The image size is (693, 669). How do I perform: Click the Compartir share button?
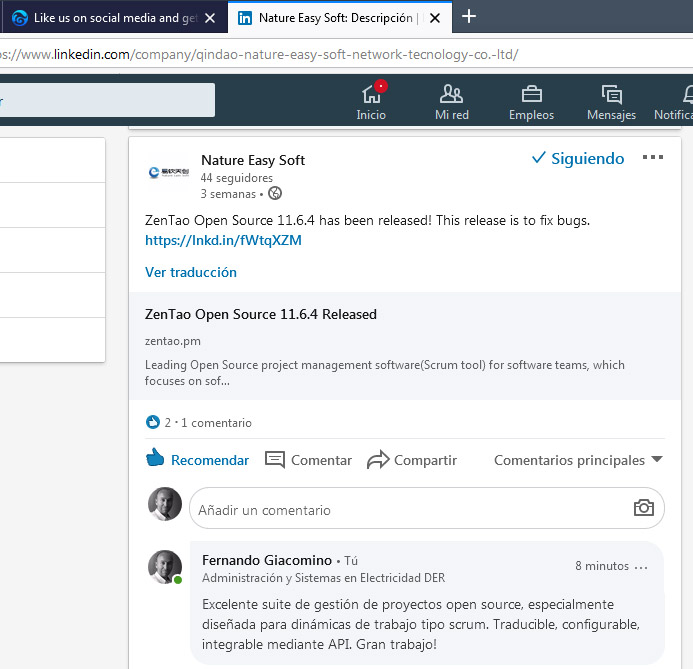click(412, 460)
